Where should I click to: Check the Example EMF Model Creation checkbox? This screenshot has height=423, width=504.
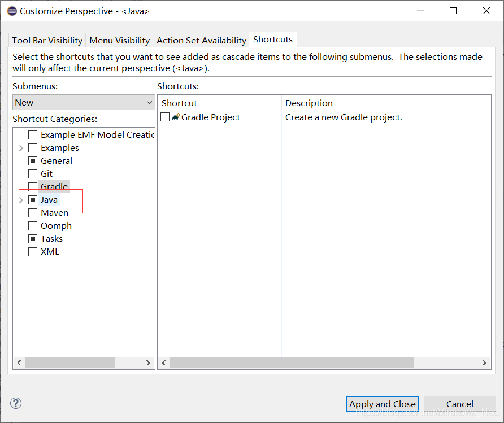click(x=33, y=135)
